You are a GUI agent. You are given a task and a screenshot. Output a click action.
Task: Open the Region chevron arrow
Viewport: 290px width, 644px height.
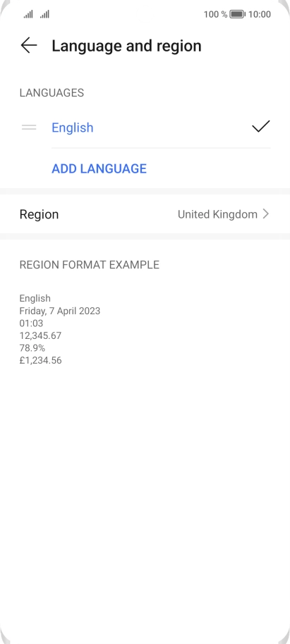pyautogui.click(x=266, y=214)
